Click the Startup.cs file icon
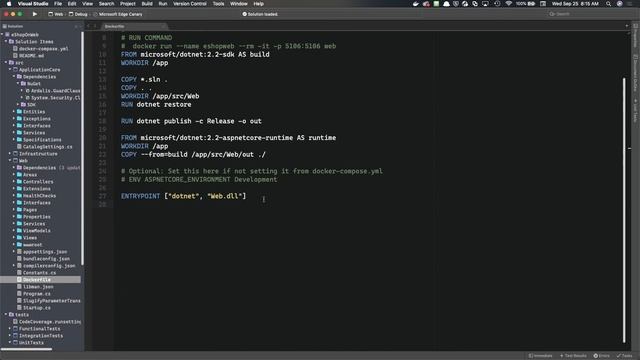This screenshot has width=640, height=360. pos(19,307)
